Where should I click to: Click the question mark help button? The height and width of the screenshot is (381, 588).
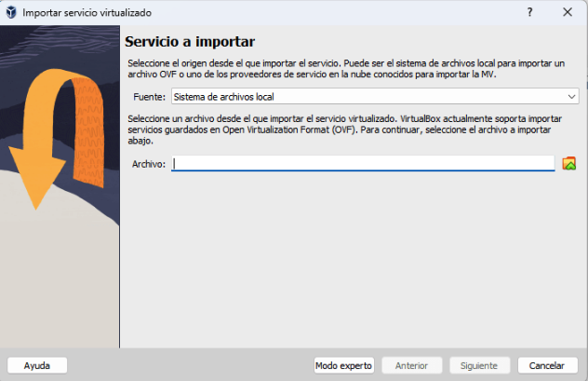coord(529,12)
